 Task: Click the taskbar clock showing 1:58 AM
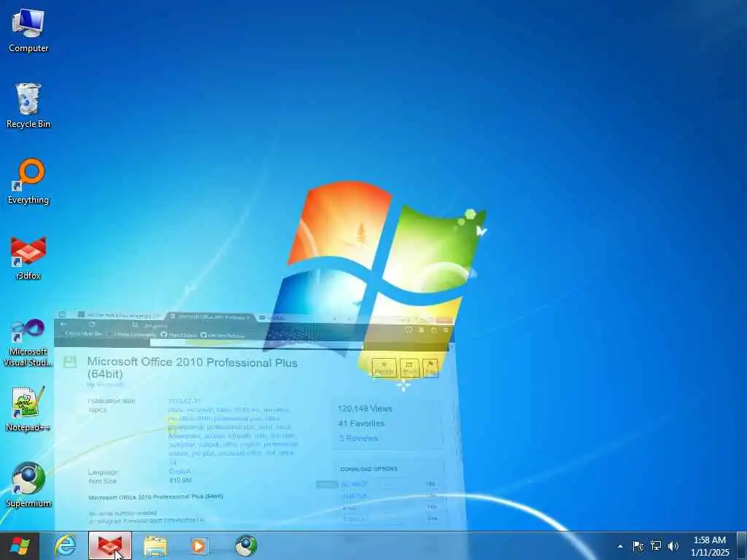coord(710,545)
